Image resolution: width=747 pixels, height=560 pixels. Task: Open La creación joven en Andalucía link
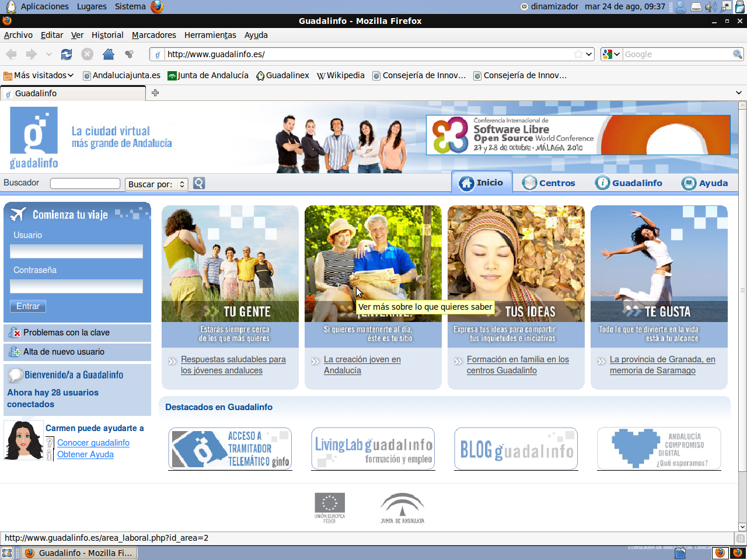coord(362,365)
